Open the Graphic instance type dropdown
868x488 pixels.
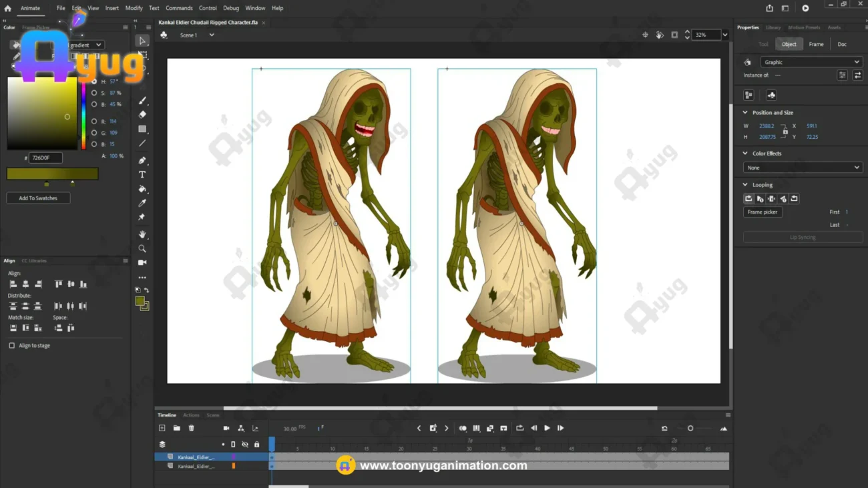pos(811,62)
